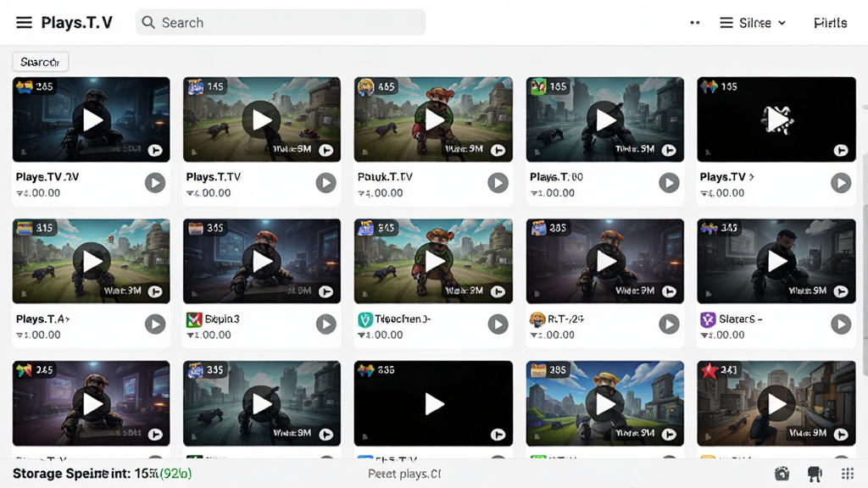Click round gray play button beside Potuk.T.TV title
This screenshot has width=868, height=488.
click(498, 183)
